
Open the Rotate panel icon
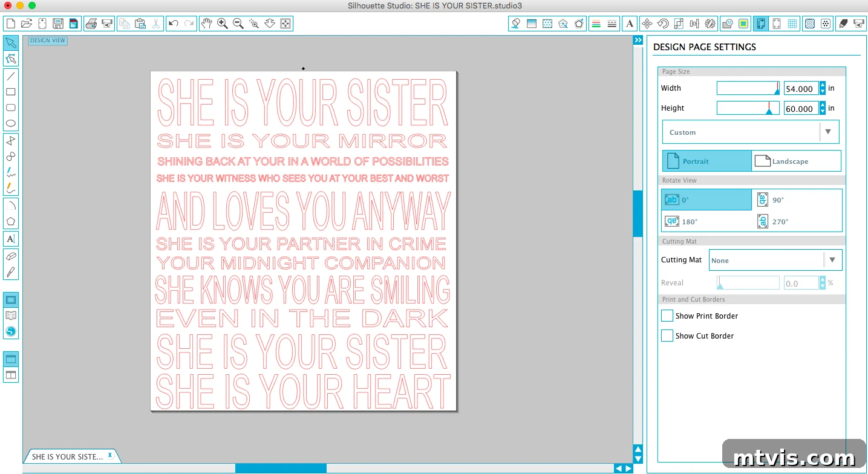click(663, 24)
